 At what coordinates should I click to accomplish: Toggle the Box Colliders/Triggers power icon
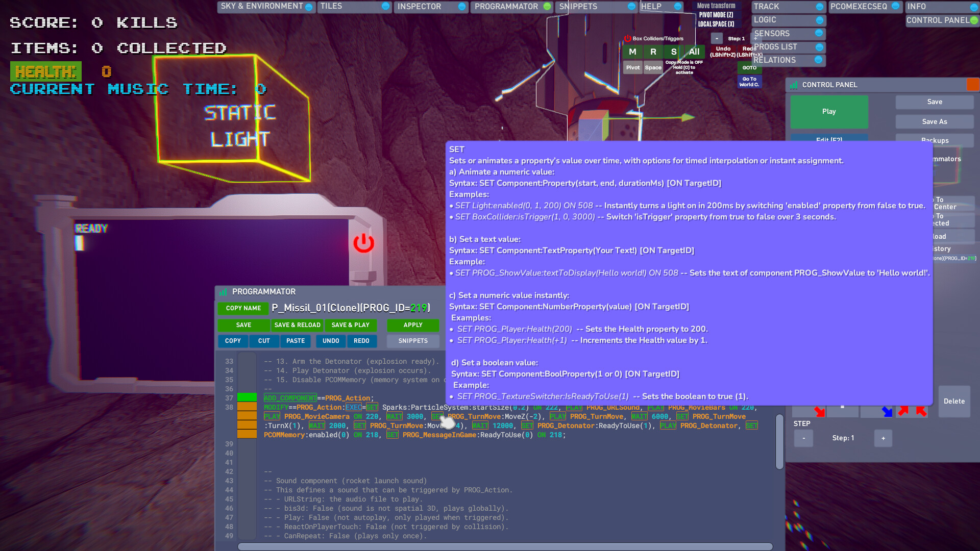[628, 38]
